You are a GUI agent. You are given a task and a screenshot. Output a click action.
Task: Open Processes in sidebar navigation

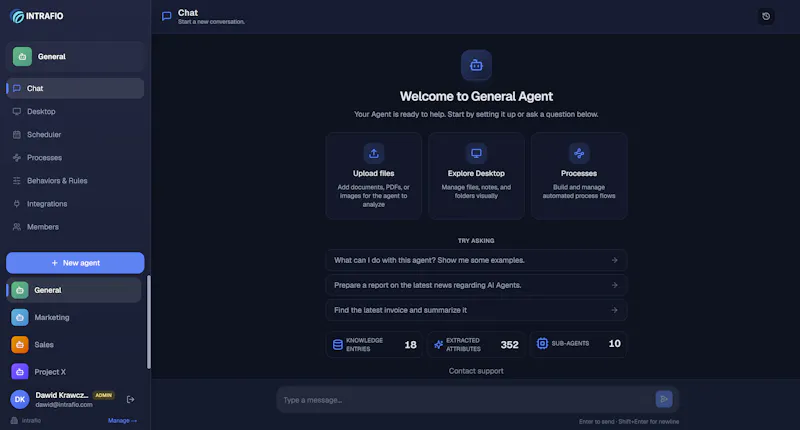(x=75, y=158)
